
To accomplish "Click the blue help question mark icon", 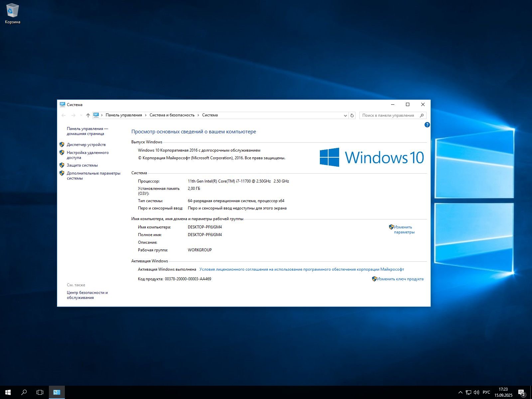I will [x=427, y=125].
